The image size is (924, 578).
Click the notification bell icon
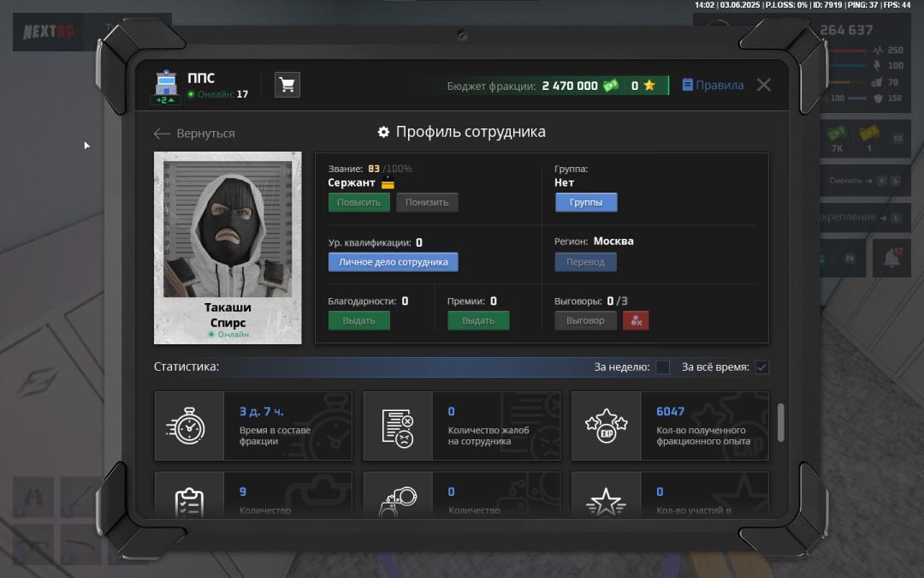pos(891,259)
